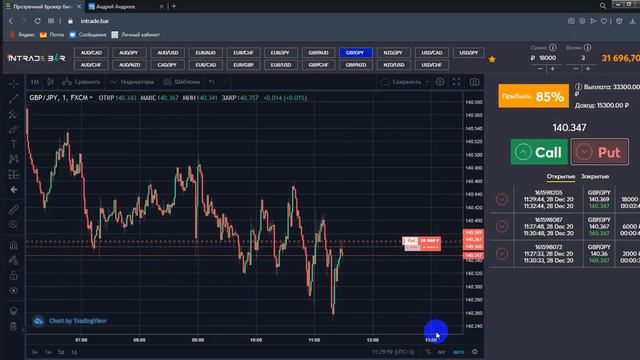
Task: Open the 1M timeframe interval selector
Action: pos(35,82)
